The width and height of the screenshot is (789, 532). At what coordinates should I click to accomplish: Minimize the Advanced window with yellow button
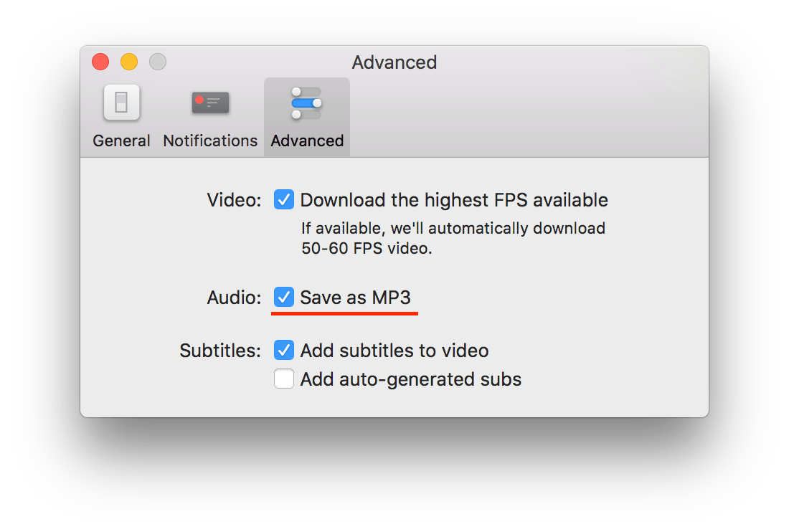pyautogui.click(x=129, y=62)
